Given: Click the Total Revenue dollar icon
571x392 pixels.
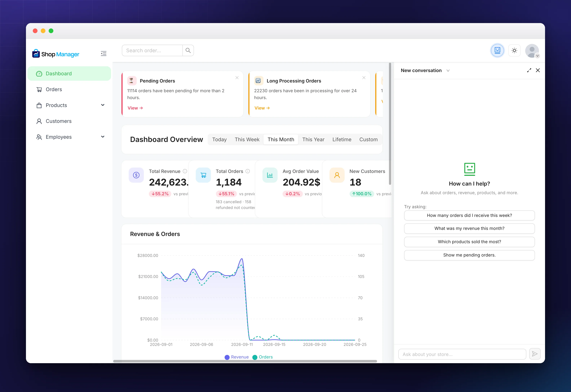Looking at the screenshot, I should (x=136, y=175).
